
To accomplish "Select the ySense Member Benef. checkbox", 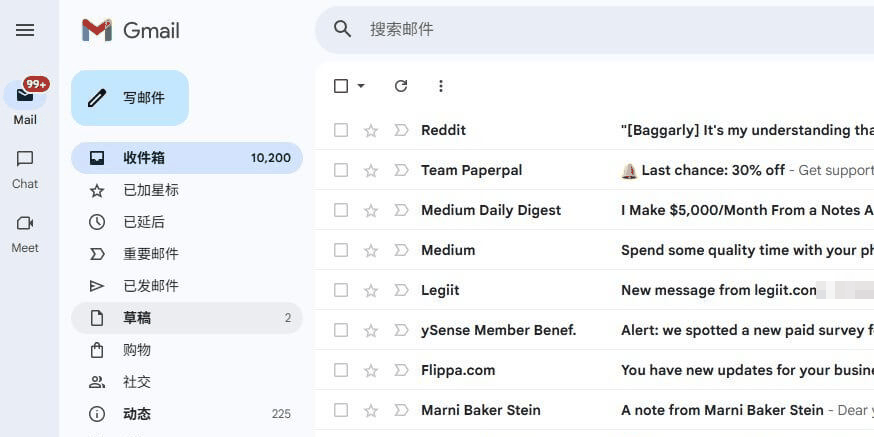I will 341,331.
